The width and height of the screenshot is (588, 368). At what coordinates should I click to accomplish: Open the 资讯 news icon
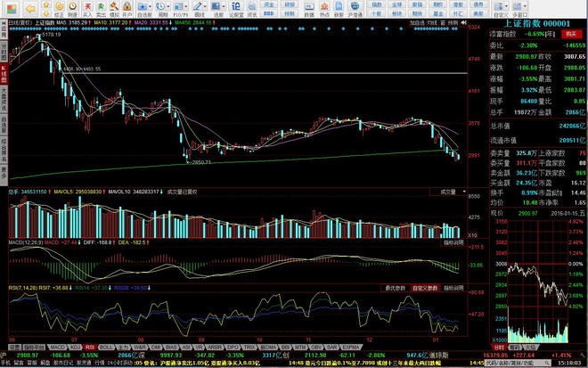252,6
